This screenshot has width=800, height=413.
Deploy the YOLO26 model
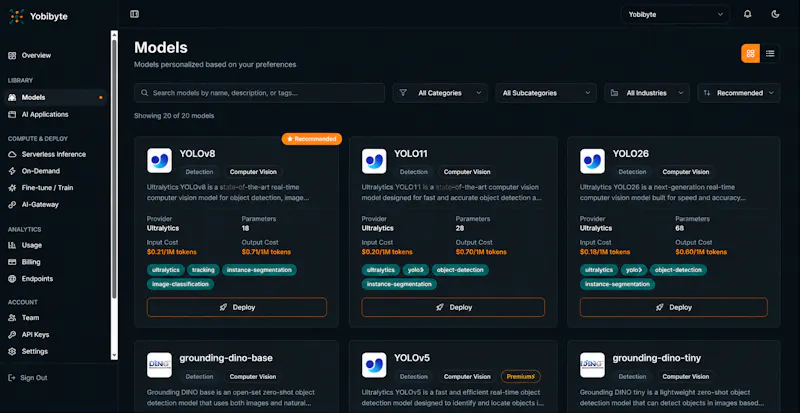(673, 307)
